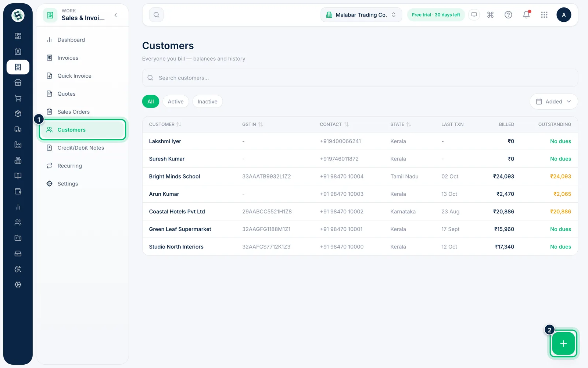This screenshot has width=588, height=368.
Task: Open the factory icon in left rail
Action: pos(18,145)
